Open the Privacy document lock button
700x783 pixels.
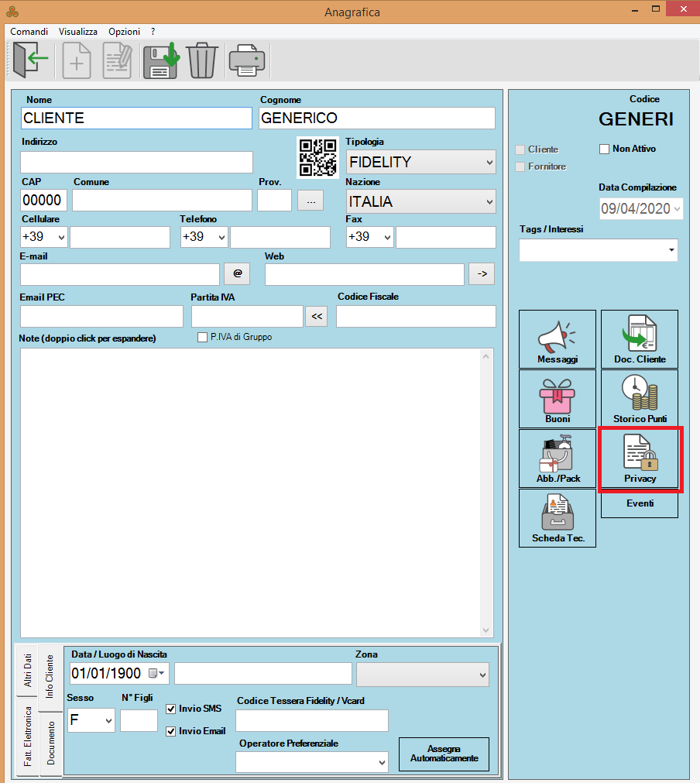640,458
